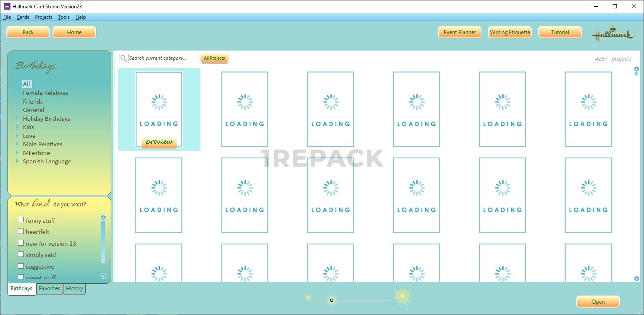Image resolution: width=644 pixels, height=315 pixels.
Task: Click scroll up arrow in kind list
Action: pos(104,217)
